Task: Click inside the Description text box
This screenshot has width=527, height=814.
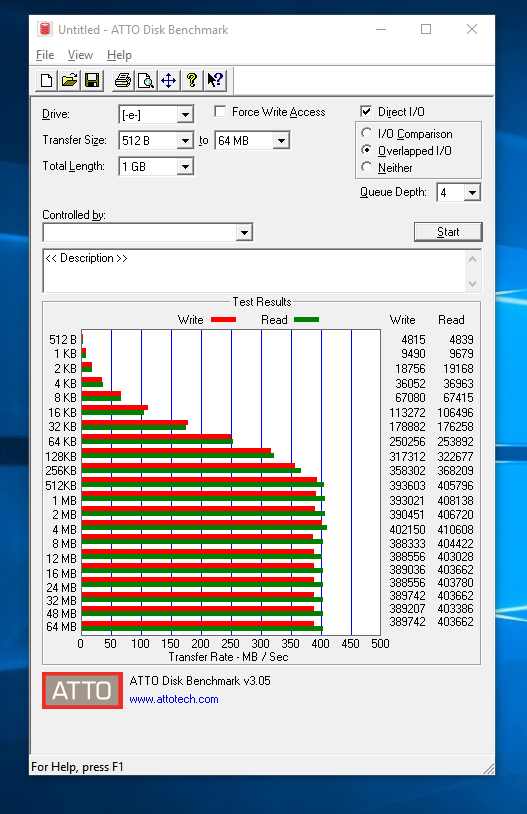Action: [x=254, y=271]
